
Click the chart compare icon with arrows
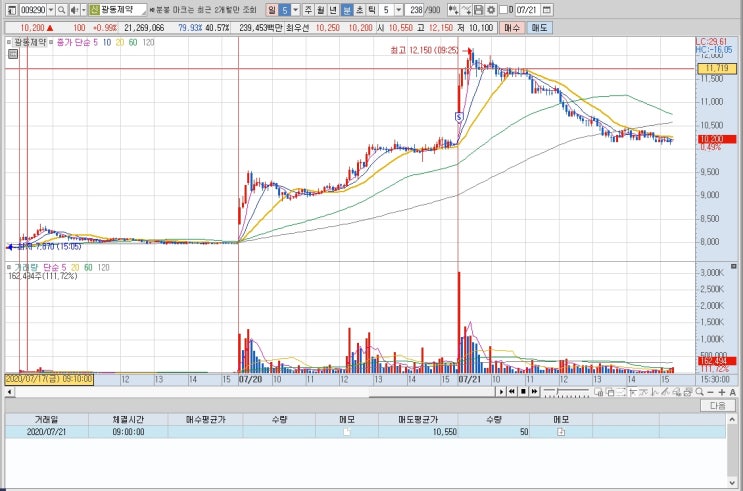[453, 9]
